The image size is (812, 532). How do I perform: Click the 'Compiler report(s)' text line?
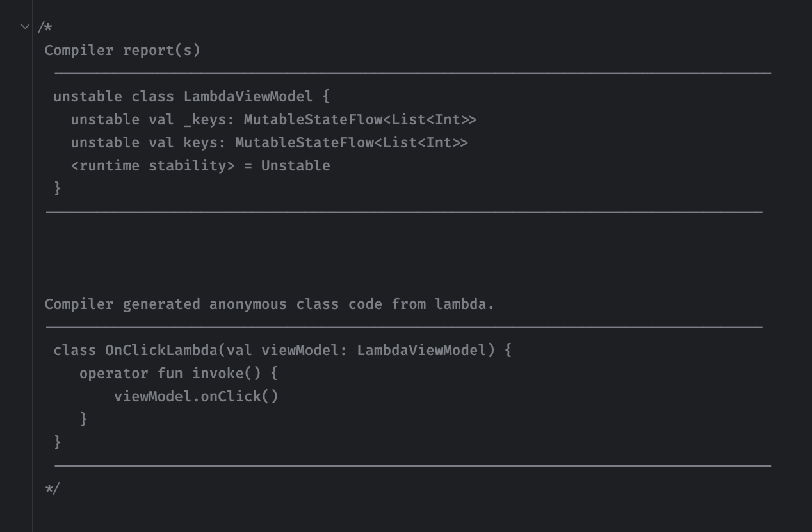(x=122, y=50)
